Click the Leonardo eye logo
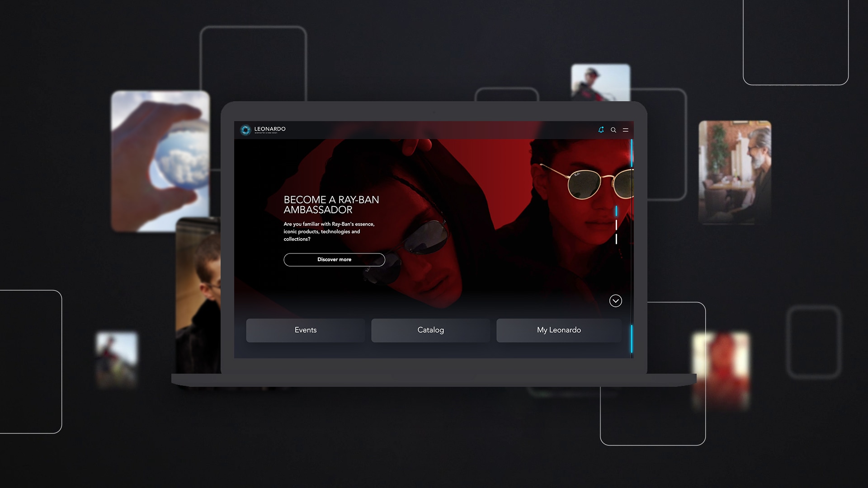Viewport: 868px width, 488px height. [245, 130]
